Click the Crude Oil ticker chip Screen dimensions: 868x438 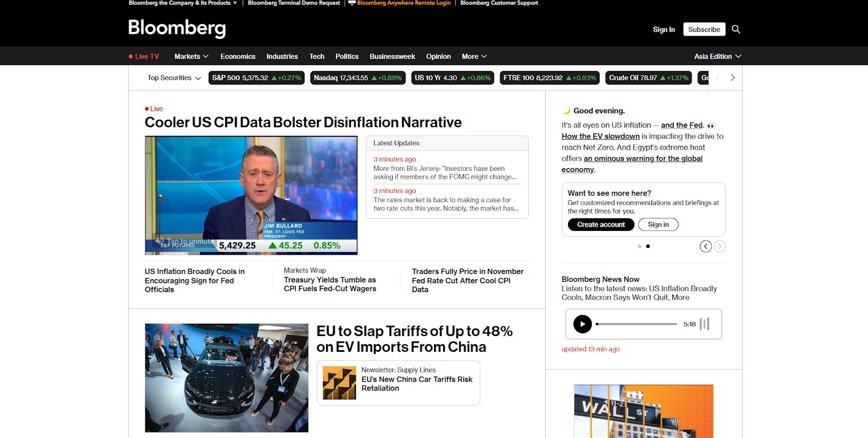649,78
